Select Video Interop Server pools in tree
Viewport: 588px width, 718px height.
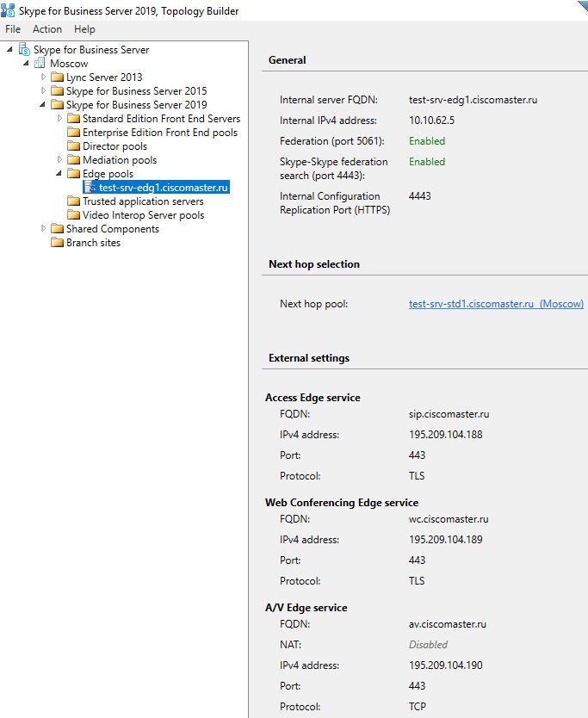pyautogui.click(x=143, y=214)
